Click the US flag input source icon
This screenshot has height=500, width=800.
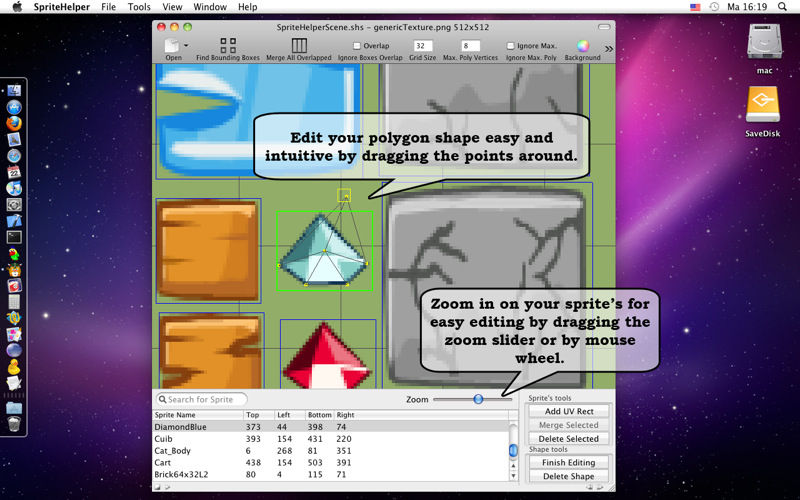click(695, 7)
